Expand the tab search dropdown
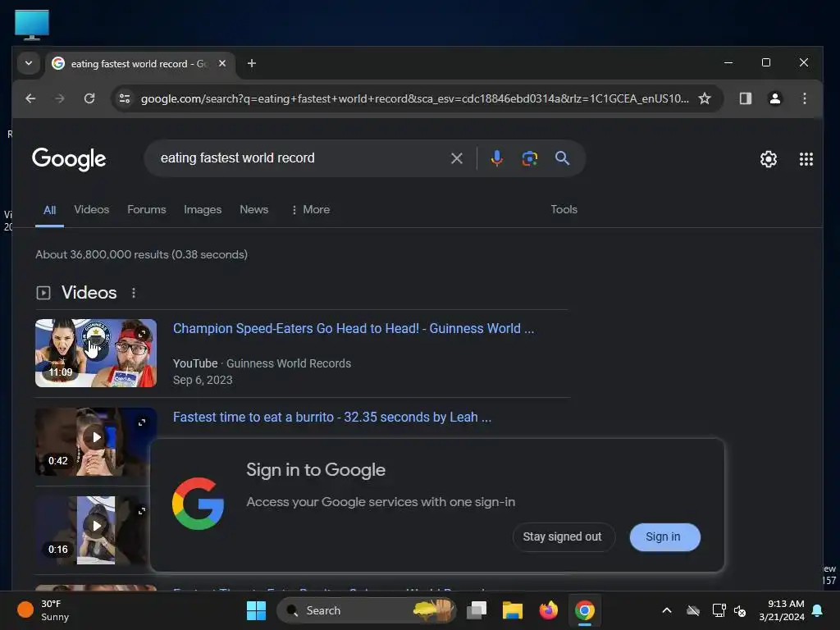The image size is (840, 630). click(x=29, y=63)
